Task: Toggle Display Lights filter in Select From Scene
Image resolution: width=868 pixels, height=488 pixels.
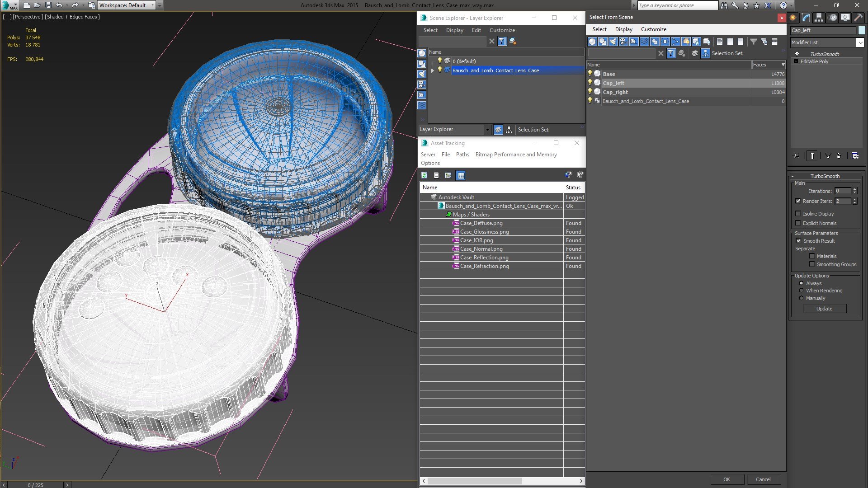Action: [x=613, y=42]
